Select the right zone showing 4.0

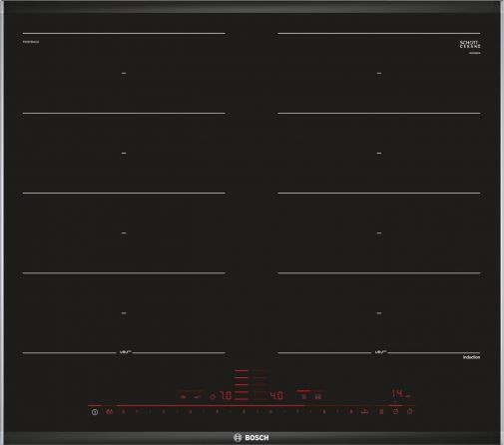276,395
